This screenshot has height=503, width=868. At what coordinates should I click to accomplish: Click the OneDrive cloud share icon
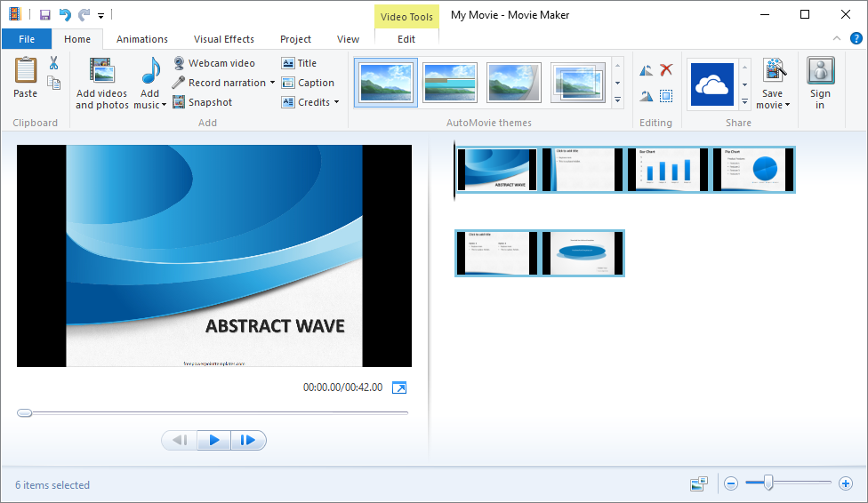(x=711, y=84)
